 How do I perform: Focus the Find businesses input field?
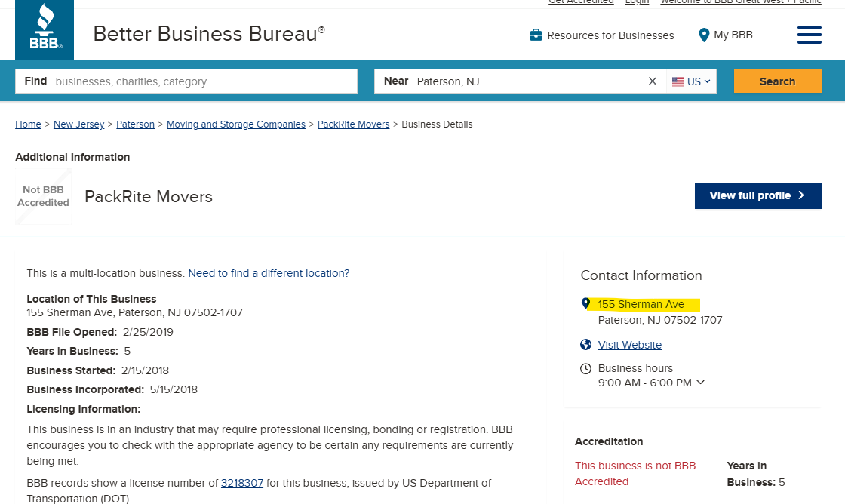[186, 81]
